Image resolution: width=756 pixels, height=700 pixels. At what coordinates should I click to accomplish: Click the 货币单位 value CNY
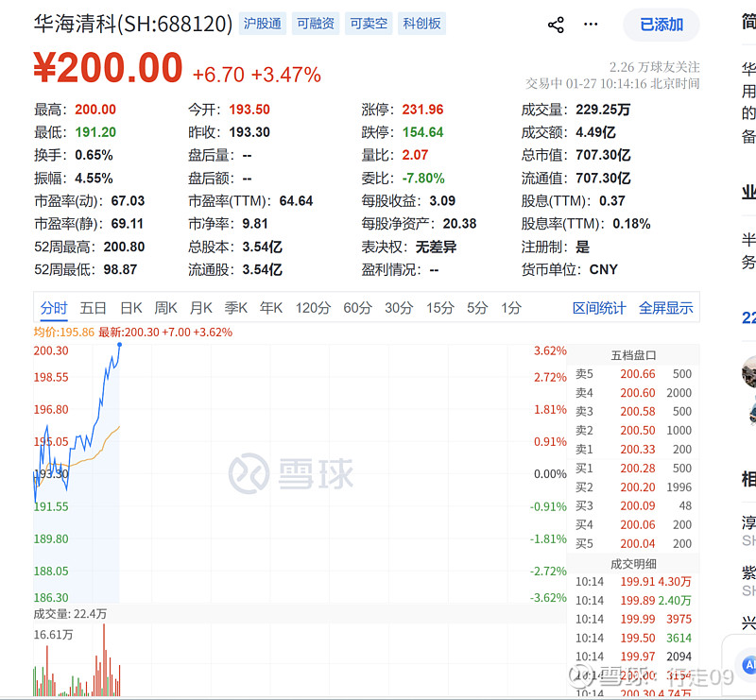point(603,269)
